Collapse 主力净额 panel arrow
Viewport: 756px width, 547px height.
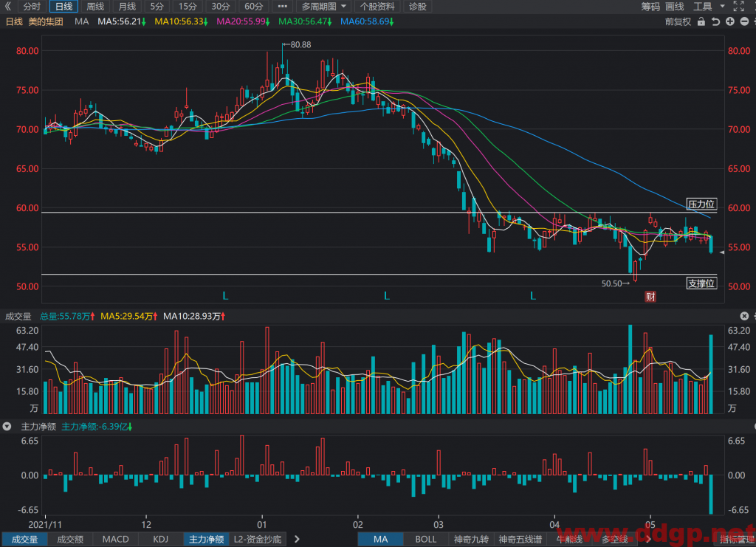(x=7, y=427)
